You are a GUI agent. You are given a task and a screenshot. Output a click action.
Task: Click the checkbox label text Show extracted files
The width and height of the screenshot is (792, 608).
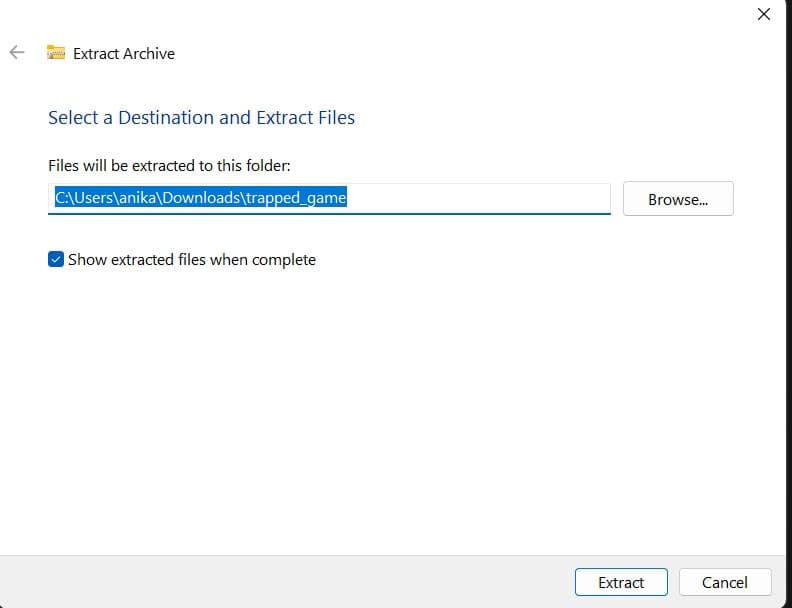coord(191,259)
